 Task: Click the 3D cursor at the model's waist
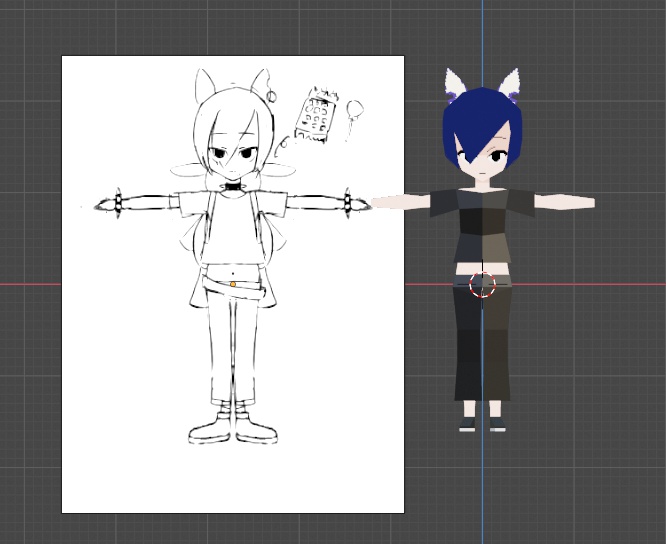click(x=483, y=285)
